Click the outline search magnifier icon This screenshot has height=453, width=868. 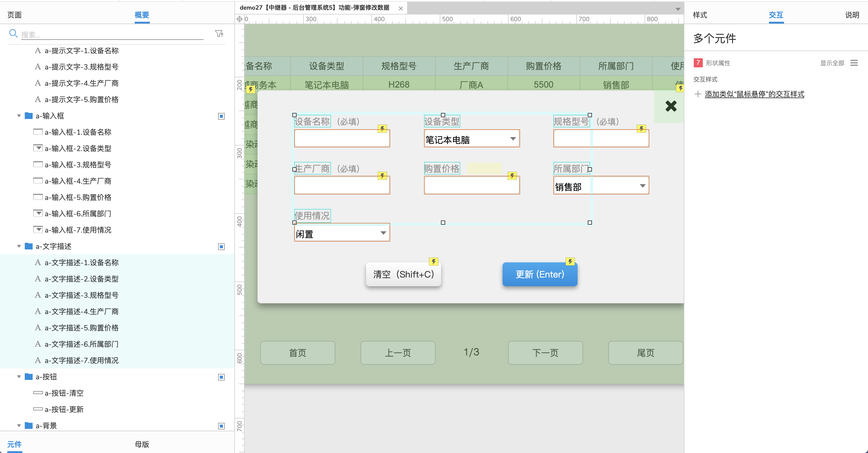tap(13, 33)
